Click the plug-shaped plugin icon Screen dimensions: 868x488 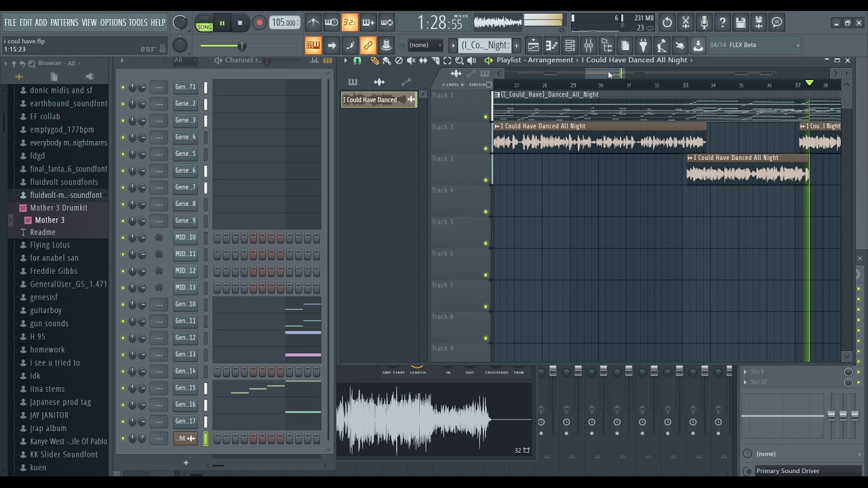643,45
